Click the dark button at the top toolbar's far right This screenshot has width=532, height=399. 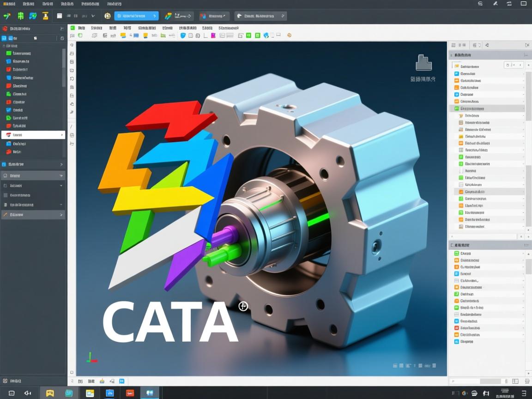tap(260, 16)
